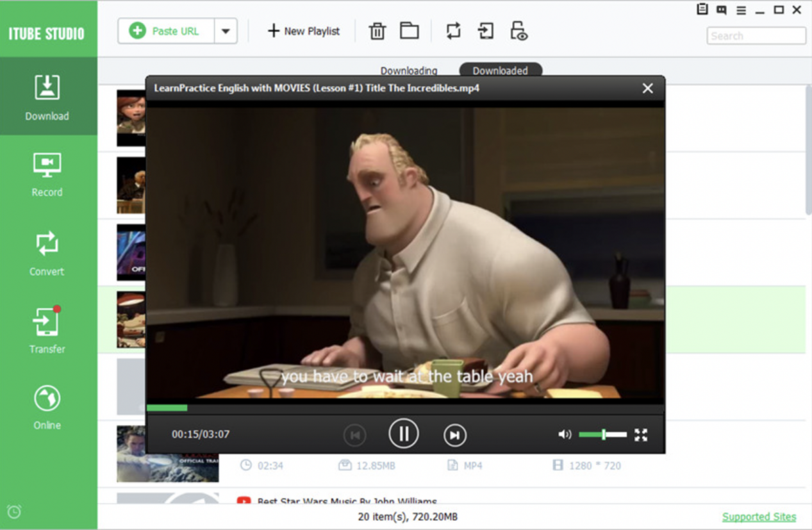Open the Record section in sidebar
The height and width of the screenshot is (530, 812).
click(47, 174)
